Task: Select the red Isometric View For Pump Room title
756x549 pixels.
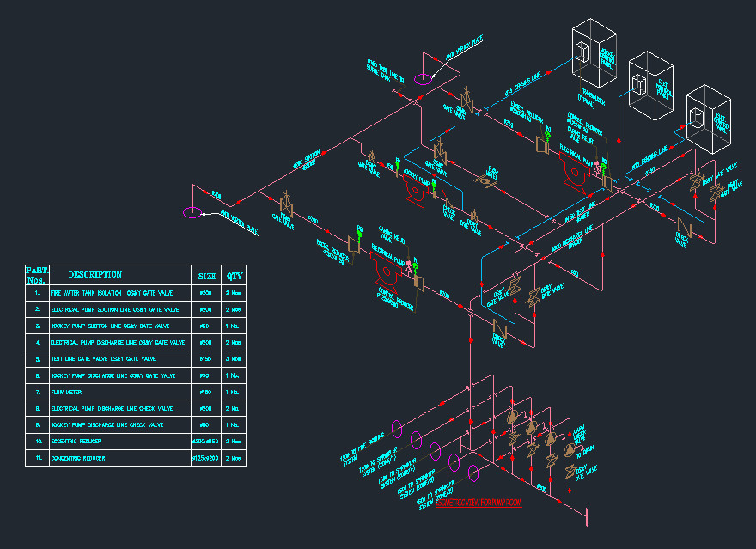Action: 479,503
